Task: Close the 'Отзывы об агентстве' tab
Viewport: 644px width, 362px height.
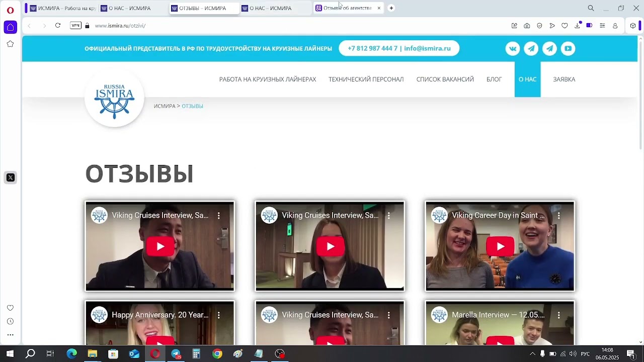Action: pyautogui.click(x=379, y=8)
